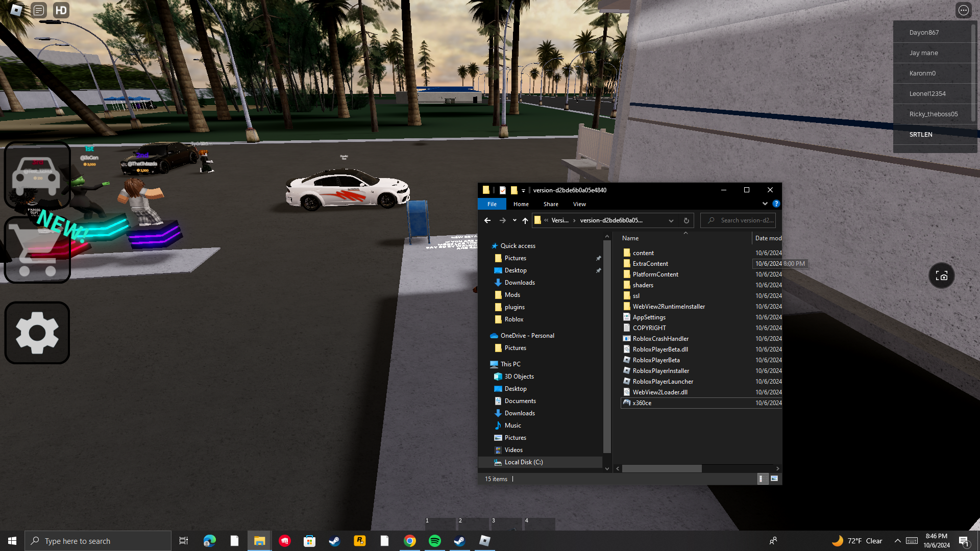Open the Roblox chat icon
The image size is (980, 551).
tap(39, 10)
